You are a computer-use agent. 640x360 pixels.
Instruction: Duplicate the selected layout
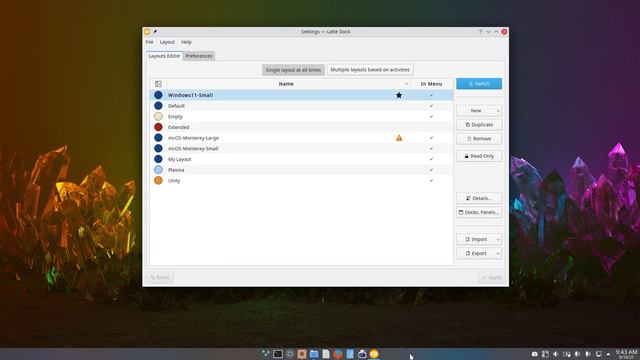click(x=479, y=125)
